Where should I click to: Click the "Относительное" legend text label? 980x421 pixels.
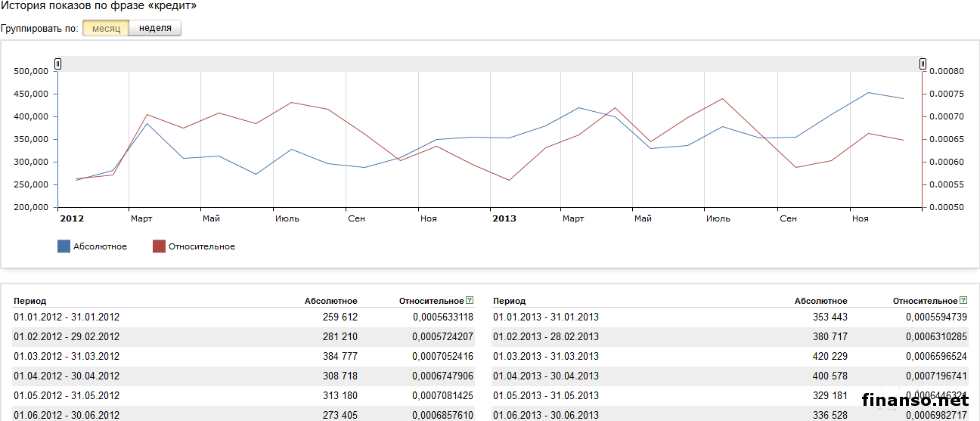(202, 246)
